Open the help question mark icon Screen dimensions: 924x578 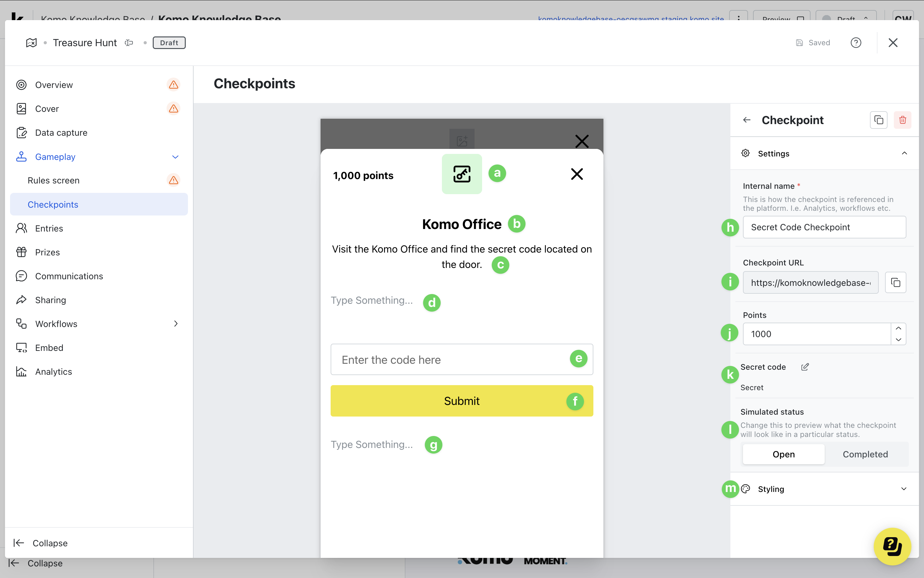pyautogui.click(x=855, y=42)
